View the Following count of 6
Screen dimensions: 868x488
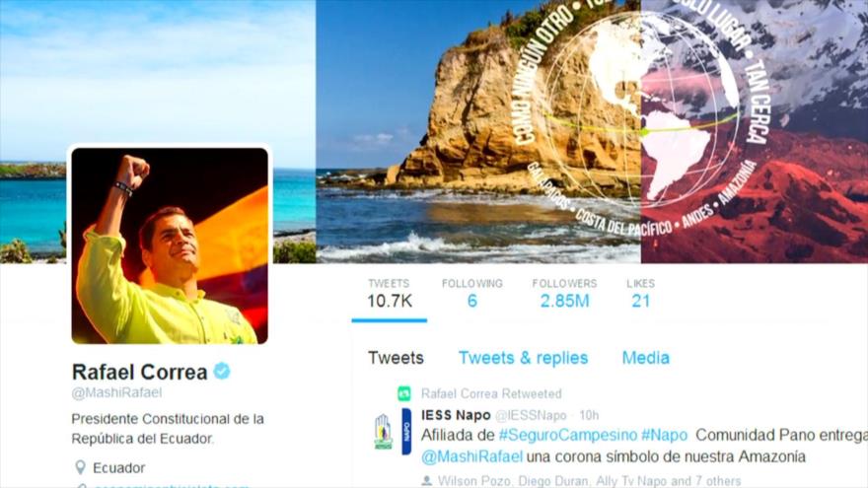472,294
